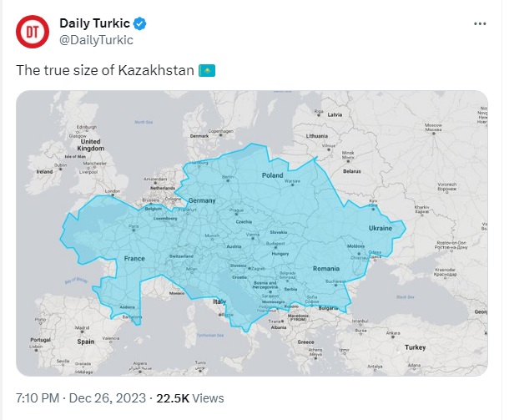Click the Turkey label on the map

tap(415, 347)
